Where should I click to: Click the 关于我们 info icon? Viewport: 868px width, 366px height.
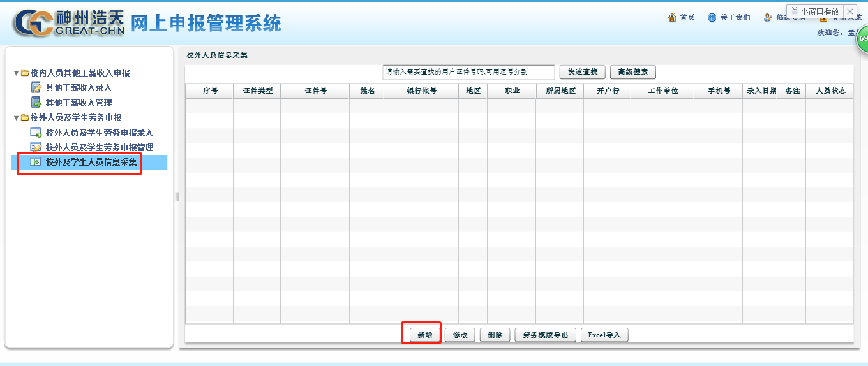tap(712, 17)
